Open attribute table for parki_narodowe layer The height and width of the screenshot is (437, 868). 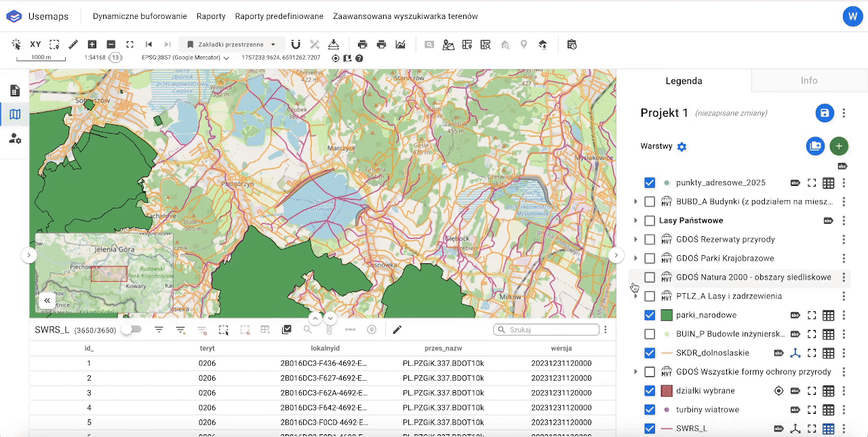(x=827, y=316)
